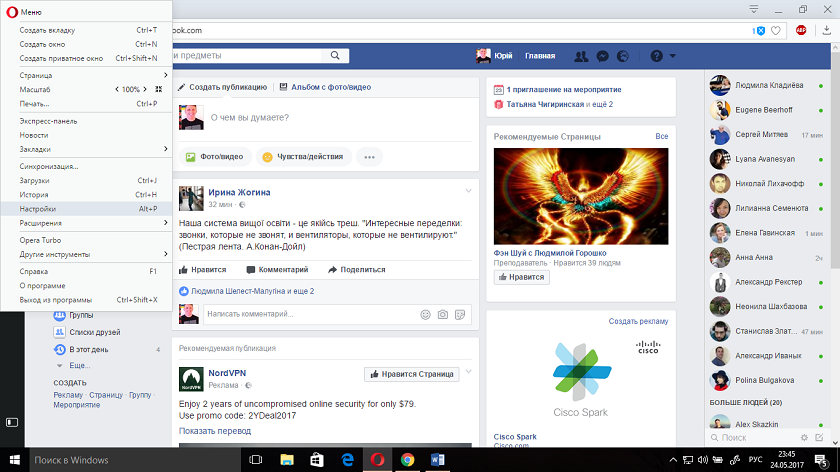This screenshot has height=472, width=840.
Task: Click Нравится Страница button on NordVPN ad
Action: 410,374
